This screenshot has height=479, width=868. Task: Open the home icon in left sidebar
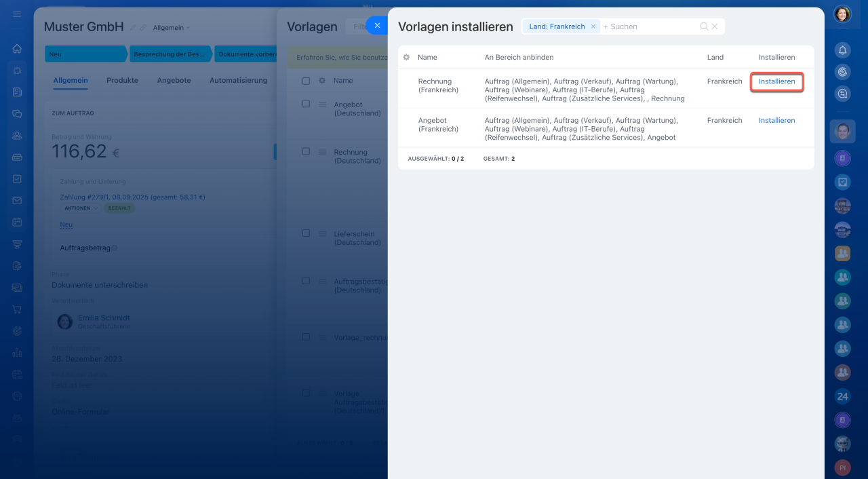(x=17, y=49)
